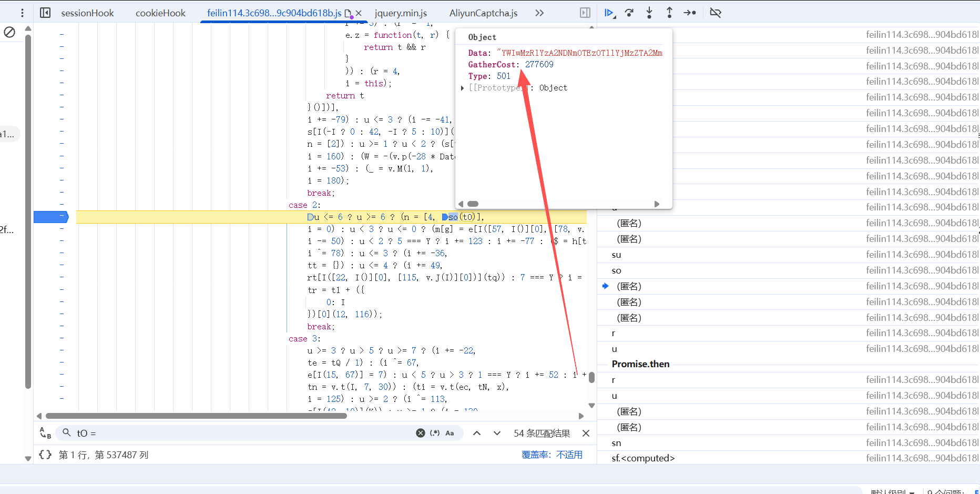Click the case 3: code line

[x=304, y=339]
